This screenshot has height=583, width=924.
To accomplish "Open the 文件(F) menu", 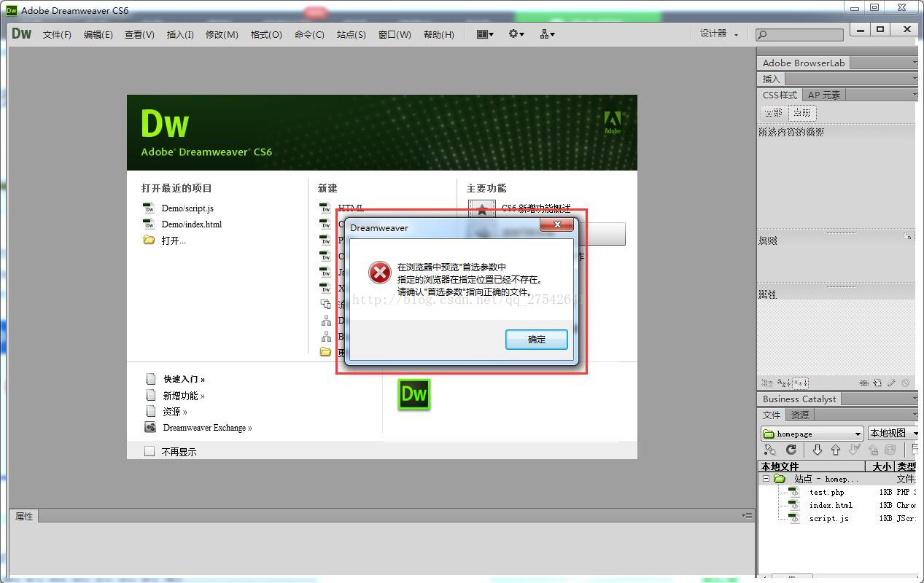I will tap(57, 34).
